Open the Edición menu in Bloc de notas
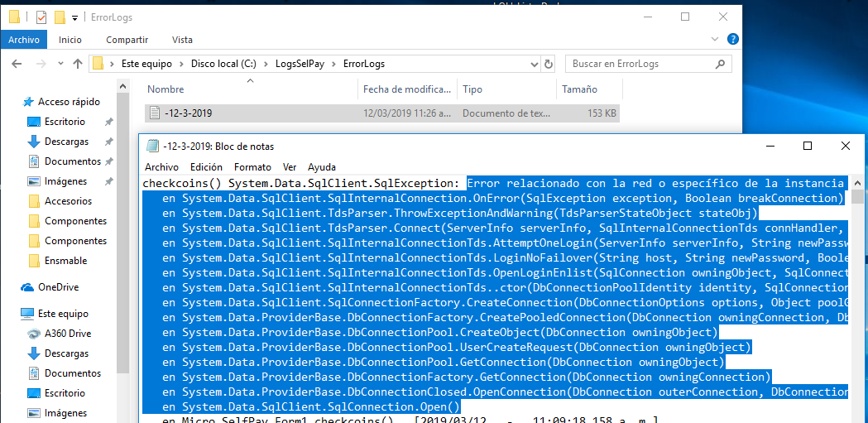The image size is (868, 423). pyautogui.click(x=206, y=166)
